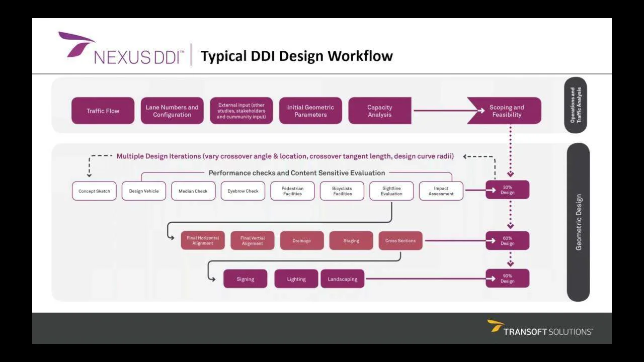The height and width of the screenshot is (362, 644).
Task: Select Final Vertical Alignment box
Action: 253,241
